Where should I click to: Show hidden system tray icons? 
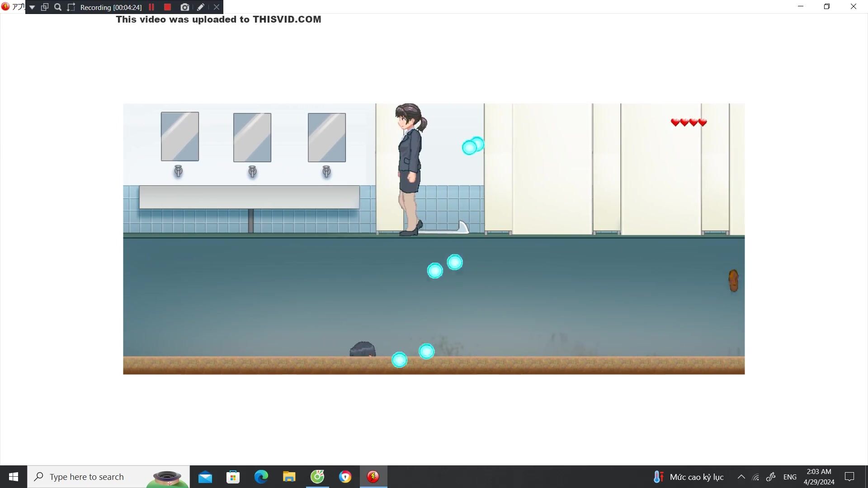coord(741,477)
